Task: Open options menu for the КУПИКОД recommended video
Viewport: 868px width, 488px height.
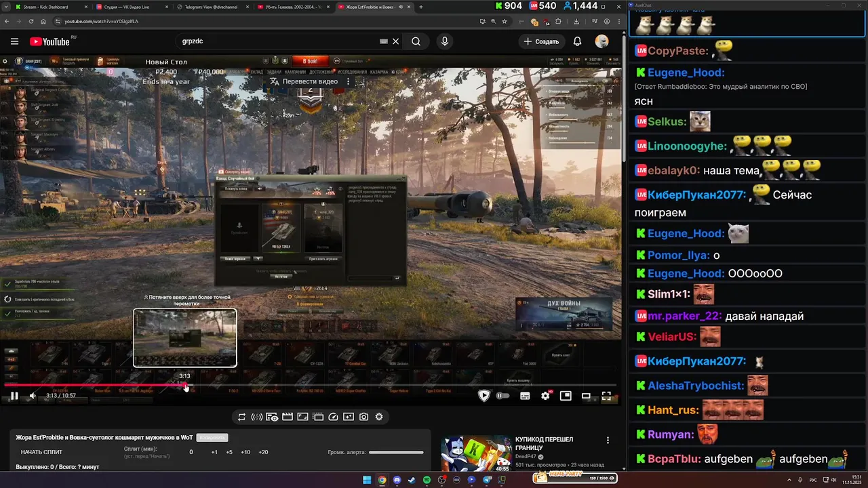Action: pos(608,441)
